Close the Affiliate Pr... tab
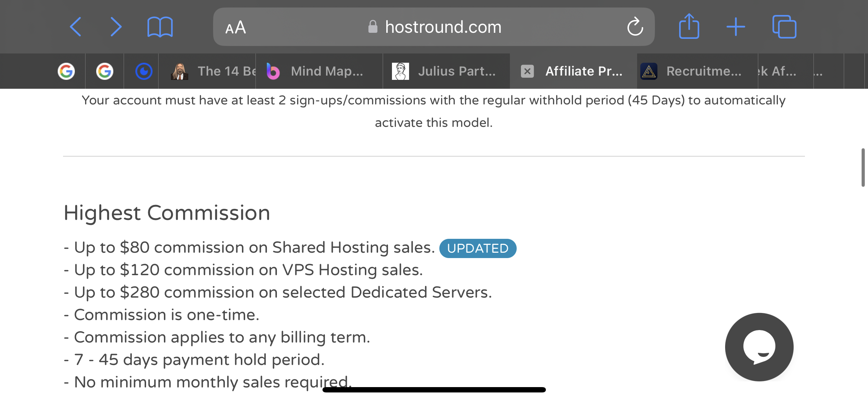Image resolution: width=868 pixels, height=401 pixels. [x=527, y=71]
